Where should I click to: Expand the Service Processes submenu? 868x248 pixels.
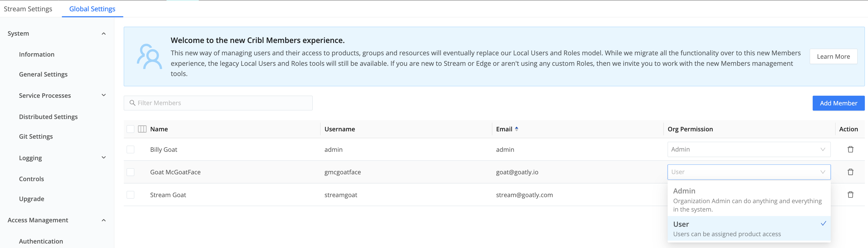[x=104, y=95]
